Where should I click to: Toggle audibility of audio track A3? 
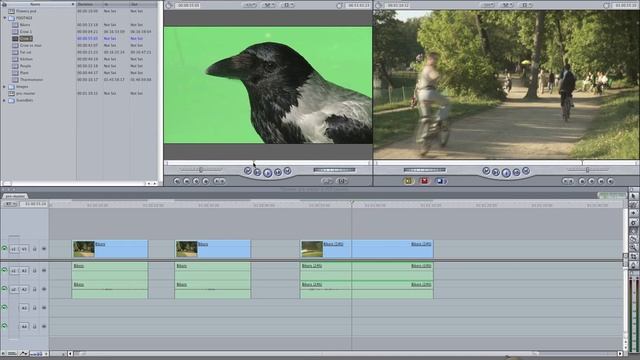tap(4, 307)
